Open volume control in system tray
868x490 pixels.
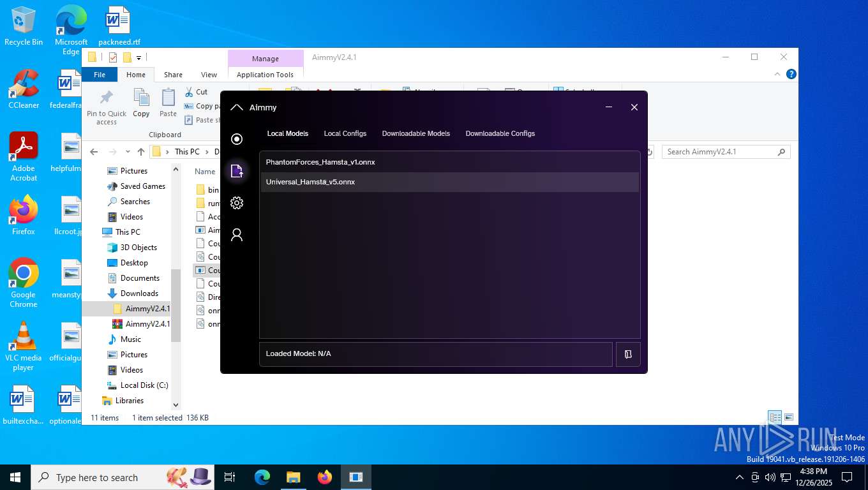770,477
